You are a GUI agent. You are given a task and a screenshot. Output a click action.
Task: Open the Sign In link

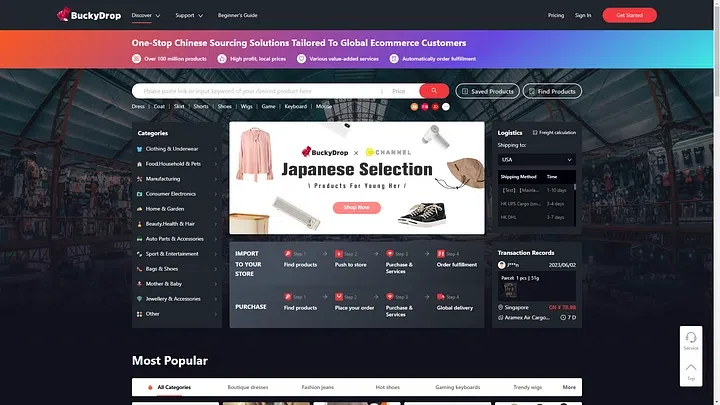pos(583,15)
